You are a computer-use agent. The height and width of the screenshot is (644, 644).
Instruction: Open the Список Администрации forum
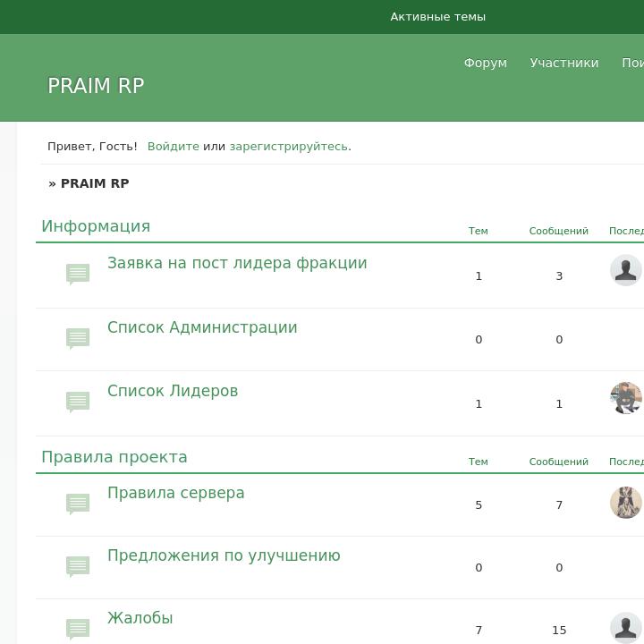click(202, 327)
